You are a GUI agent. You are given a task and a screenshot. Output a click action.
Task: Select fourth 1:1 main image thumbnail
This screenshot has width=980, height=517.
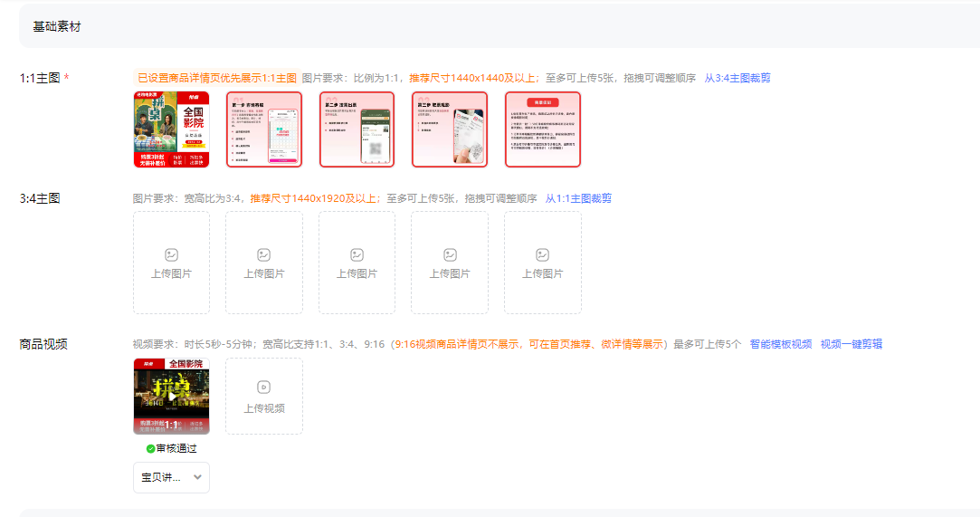tap(450, 129)
